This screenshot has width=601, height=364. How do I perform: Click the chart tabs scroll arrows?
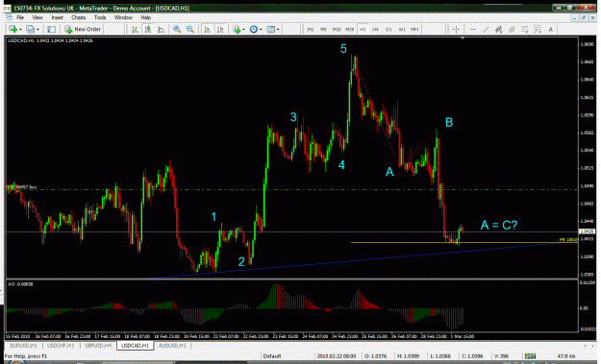(588, 346)
